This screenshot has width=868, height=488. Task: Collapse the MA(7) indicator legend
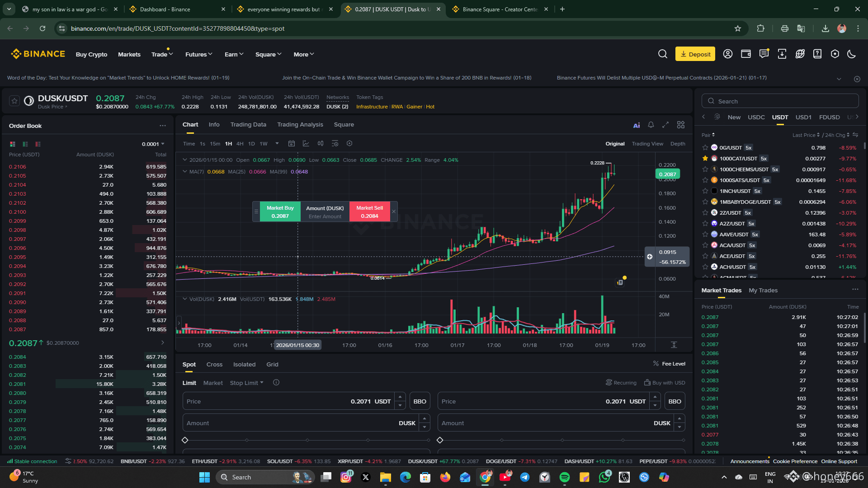pos(184,172)
